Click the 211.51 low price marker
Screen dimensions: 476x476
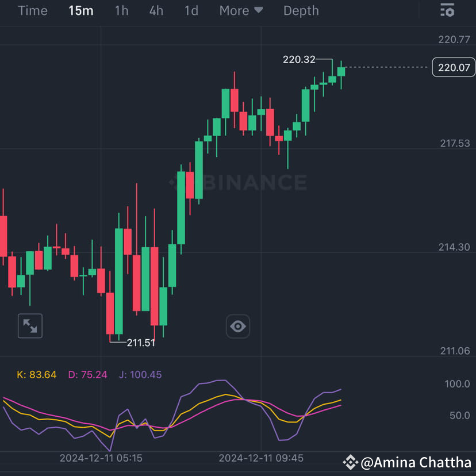click(140, 342)
